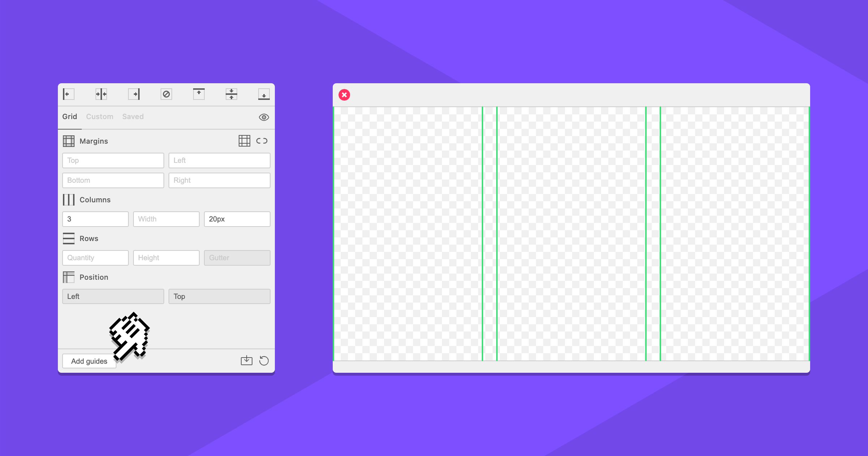The height and width of the screenshot is (456, 868).
Task: Clear all guides with the clear icon
Action: pos(166,94)
